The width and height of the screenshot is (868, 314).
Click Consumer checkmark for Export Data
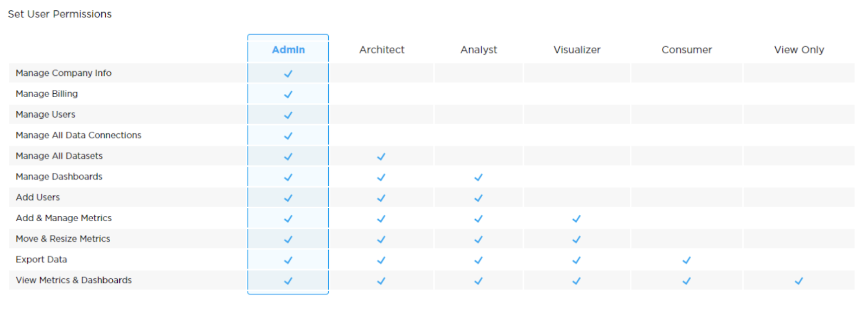pos(686,260)
